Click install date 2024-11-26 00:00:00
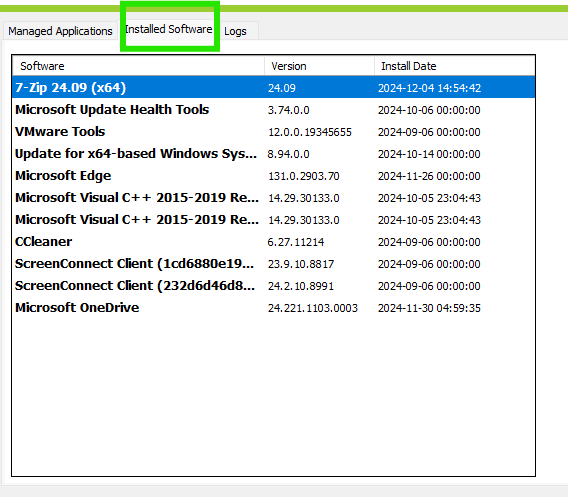 (x=429, y=176)
